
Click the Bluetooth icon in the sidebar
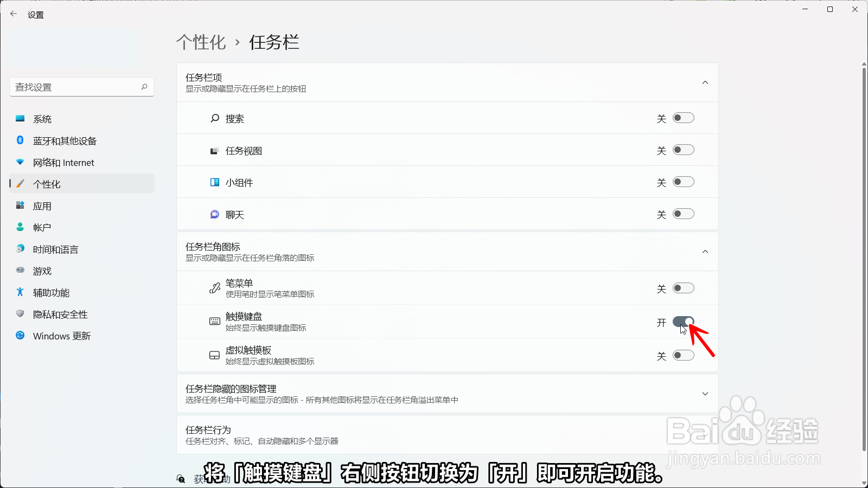point(20,140)
